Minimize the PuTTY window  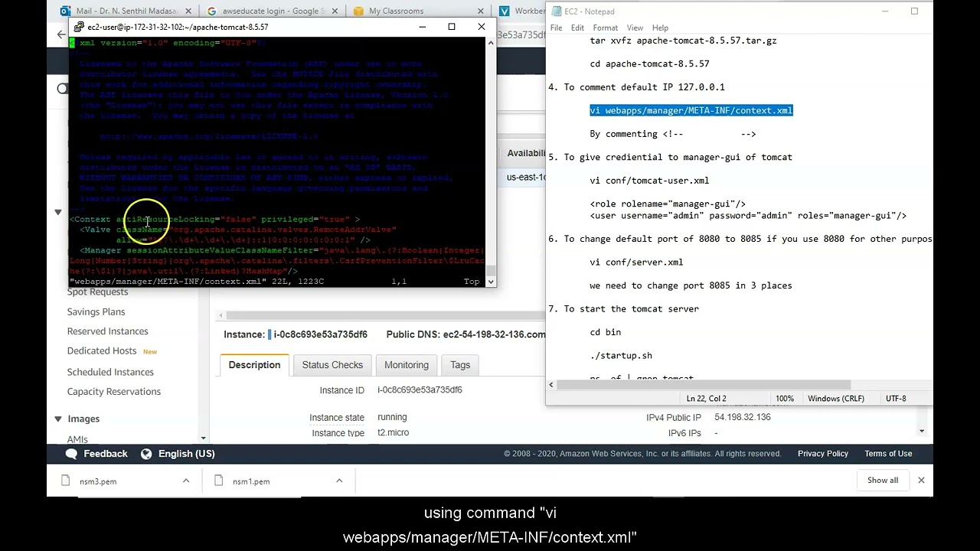coord(422,27)
